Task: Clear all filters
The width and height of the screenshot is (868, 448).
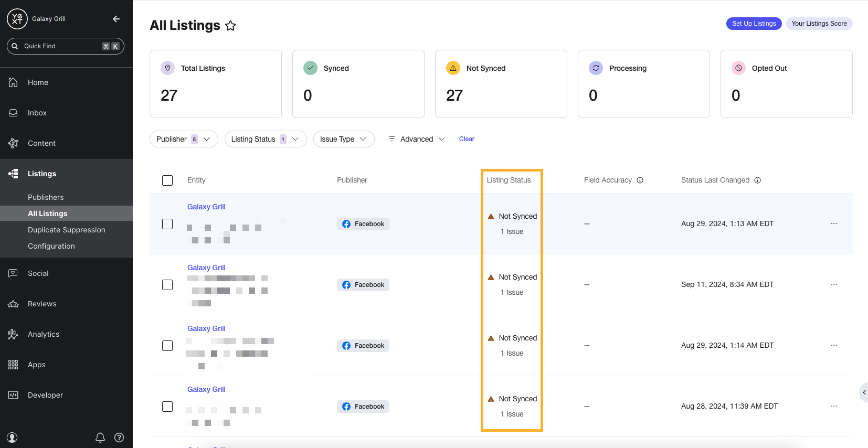Action: point(467,139)
